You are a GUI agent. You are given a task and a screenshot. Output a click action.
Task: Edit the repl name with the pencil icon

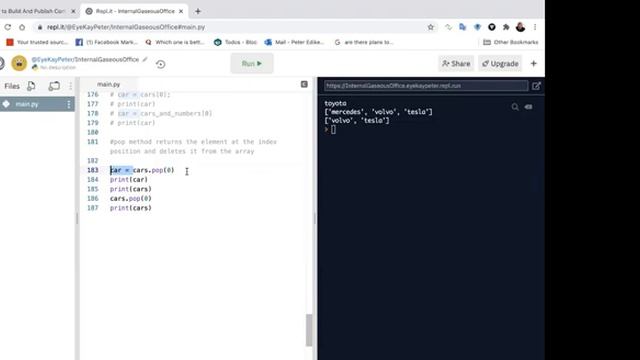click(x=145, y=60)
